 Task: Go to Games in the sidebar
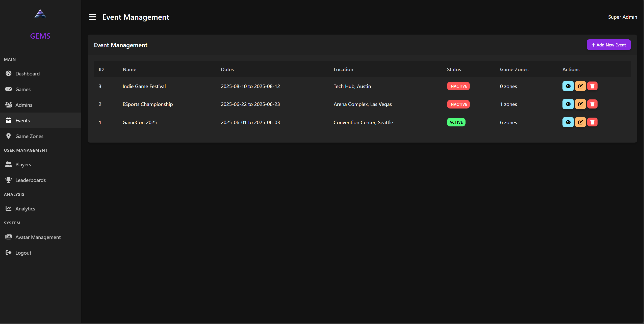[x=23, y=89]
